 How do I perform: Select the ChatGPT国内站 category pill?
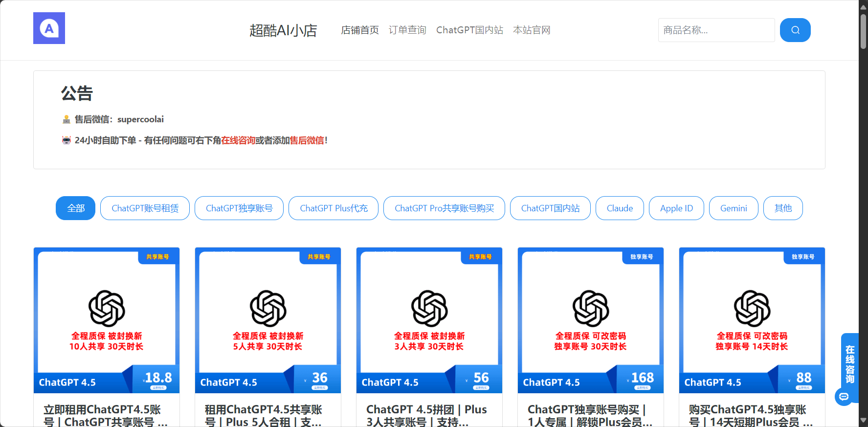coord(550,208)
